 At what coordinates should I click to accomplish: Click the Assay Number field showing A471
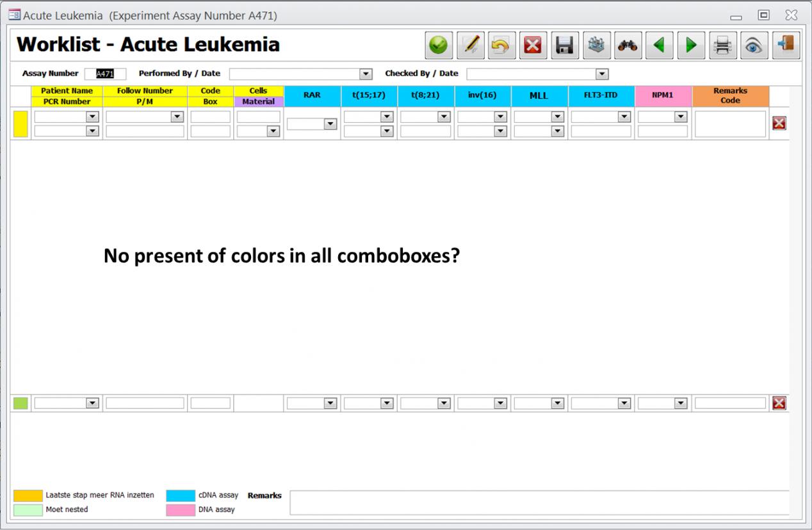[x=105, y=74]
